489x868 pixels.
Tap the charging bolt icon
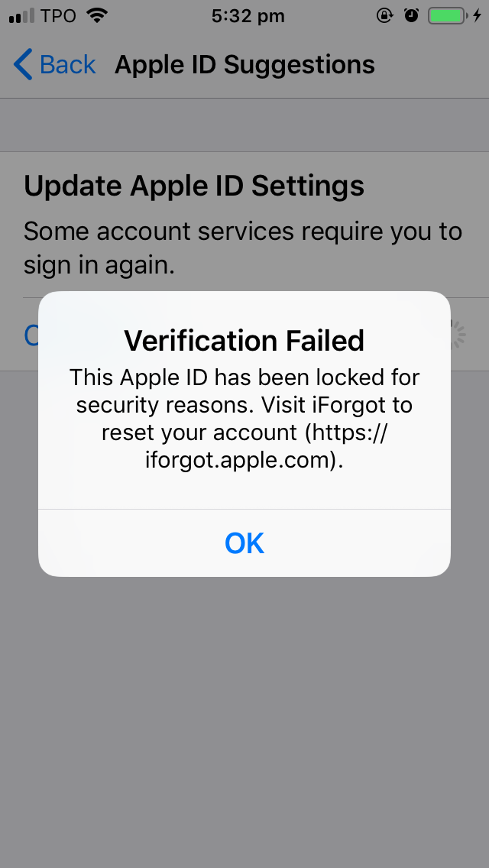[477, 15]
